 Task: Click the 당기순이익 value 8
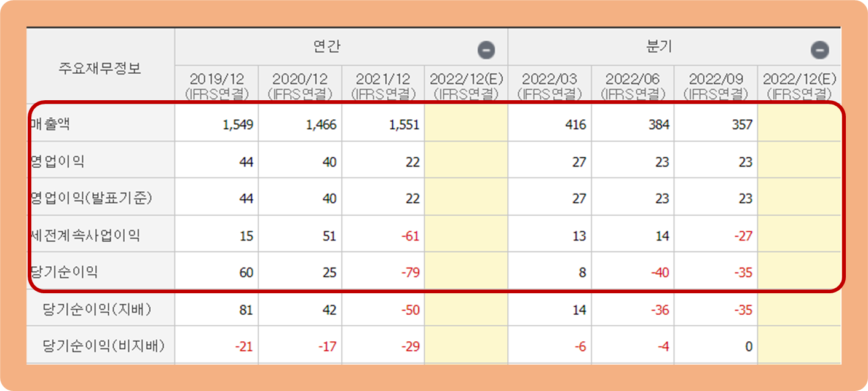coord(583,272)
